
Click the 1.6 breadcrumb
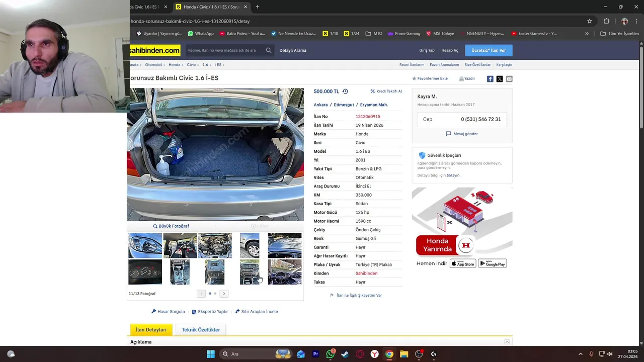(x=205, y=65)
